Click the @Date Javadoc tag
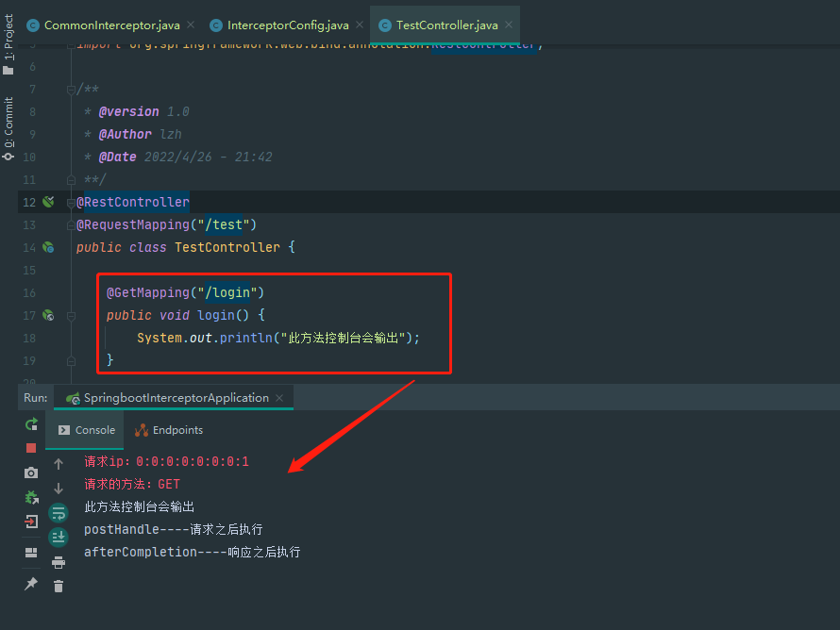The image size is (840, 630). (x=117, y=157)
